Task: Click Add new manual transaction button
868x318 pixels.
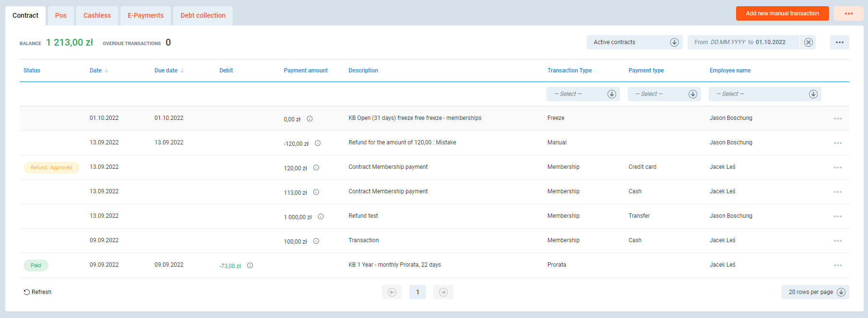Action: pos(782,13)
